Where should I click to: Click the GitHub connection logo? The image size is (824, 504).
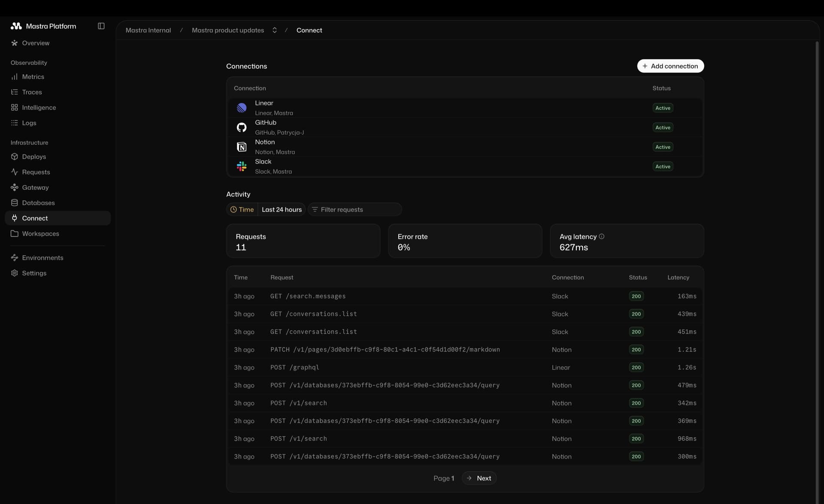pos(242,127)
